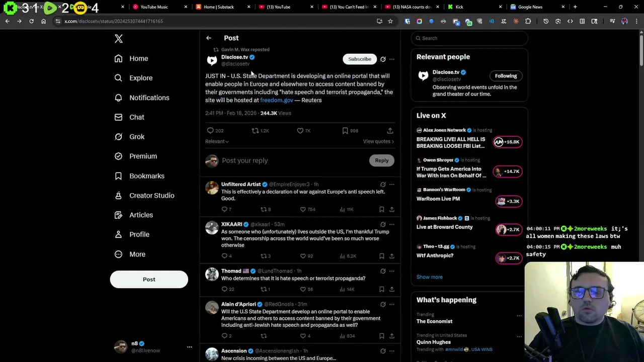Switch to the Google News tab
Image resolution: width=644 pixels, height=362 pixels.
tap(536, 7)
